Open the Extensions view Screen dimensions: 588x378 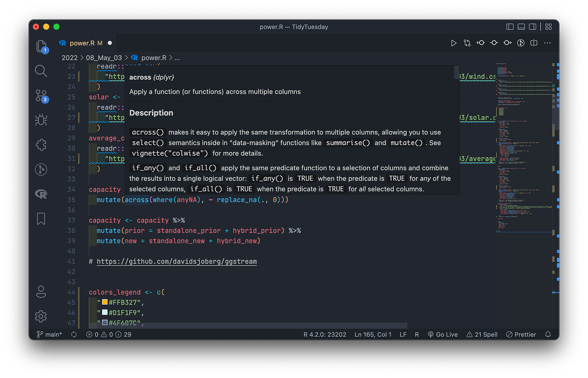pos(41,145)
